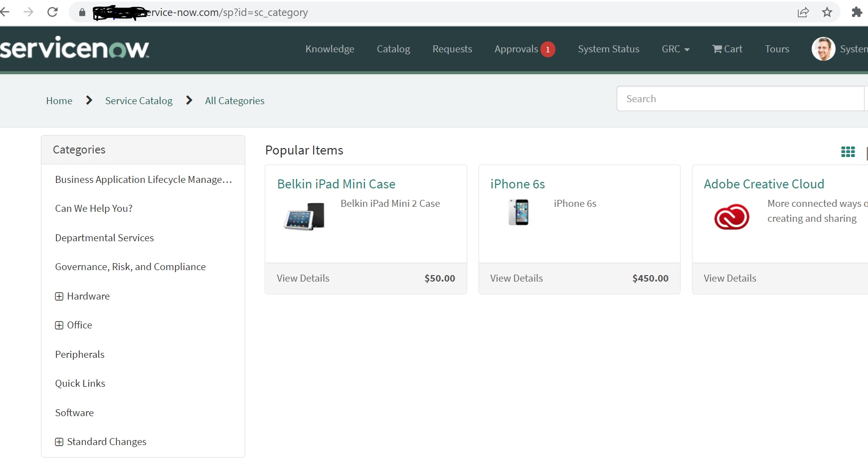This screenshot has width=868, height=464.
Task: Select the Peripherals category
Action: pos(80,354)
